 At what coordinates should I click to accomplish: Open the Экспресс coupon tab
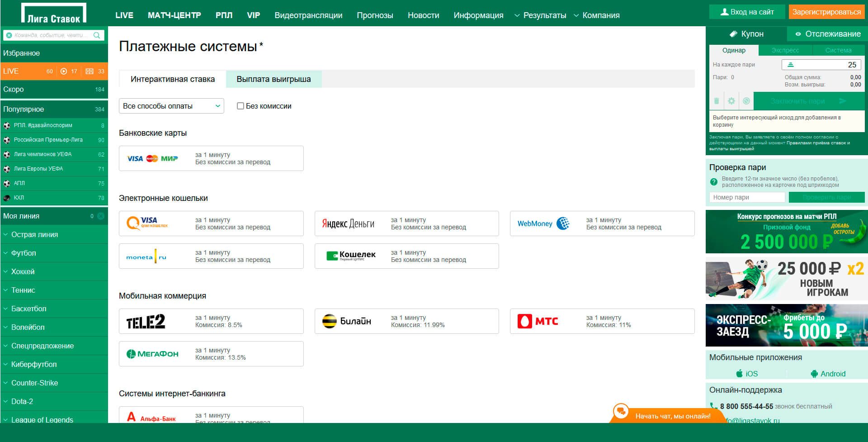pos(785,50)
